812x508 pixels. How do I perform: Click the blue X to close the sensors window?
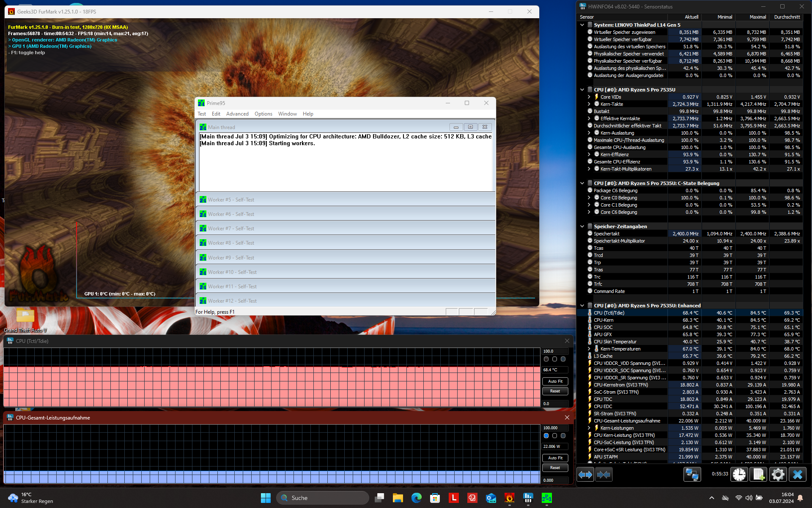pos(798,475)
